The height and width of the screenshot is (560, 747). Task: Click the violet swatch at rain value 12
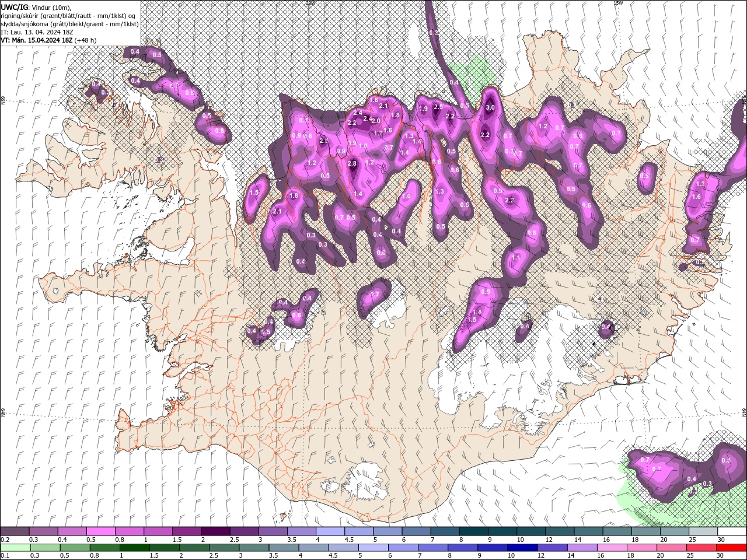point(552,548)
